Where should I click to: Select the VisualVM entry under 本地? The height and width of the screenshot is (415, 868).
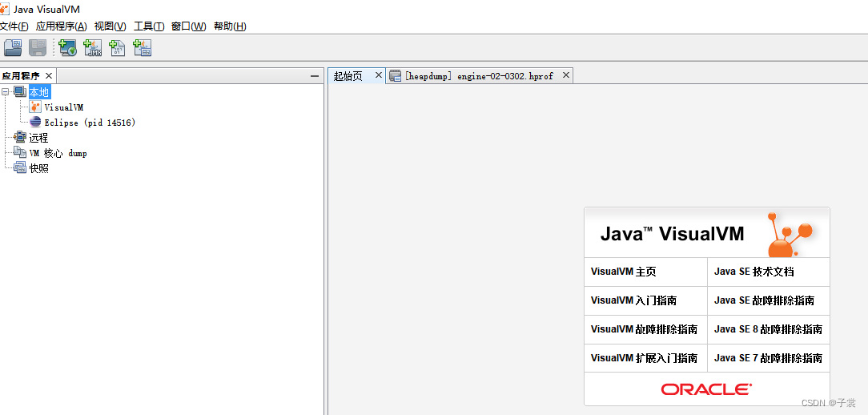coord(64,107)
